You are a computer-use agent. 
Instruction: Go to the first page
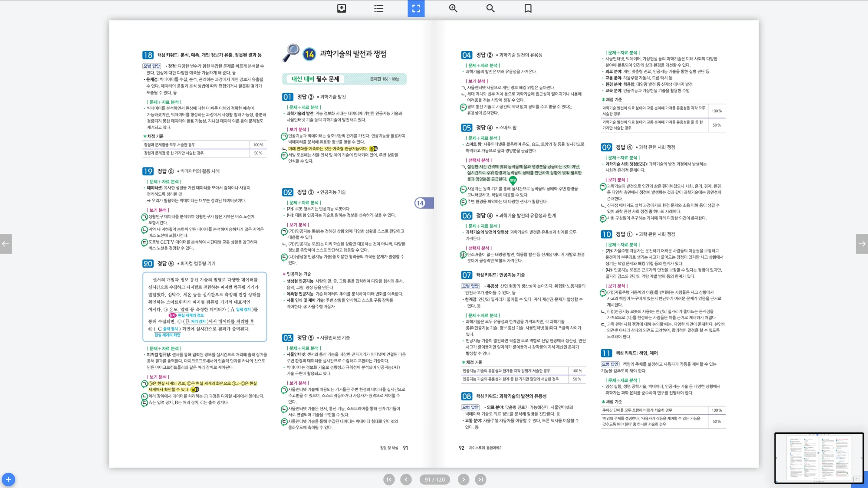[x=389, y=479]
